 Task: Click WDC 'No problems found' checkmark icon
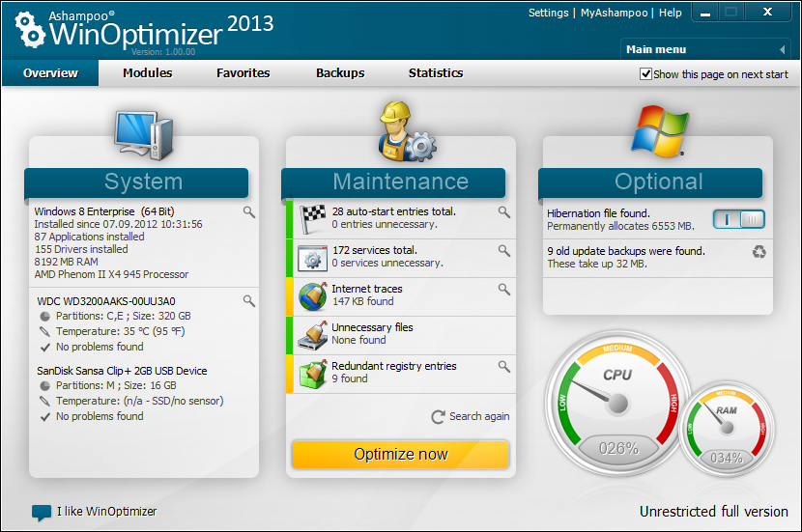(45, 348)
